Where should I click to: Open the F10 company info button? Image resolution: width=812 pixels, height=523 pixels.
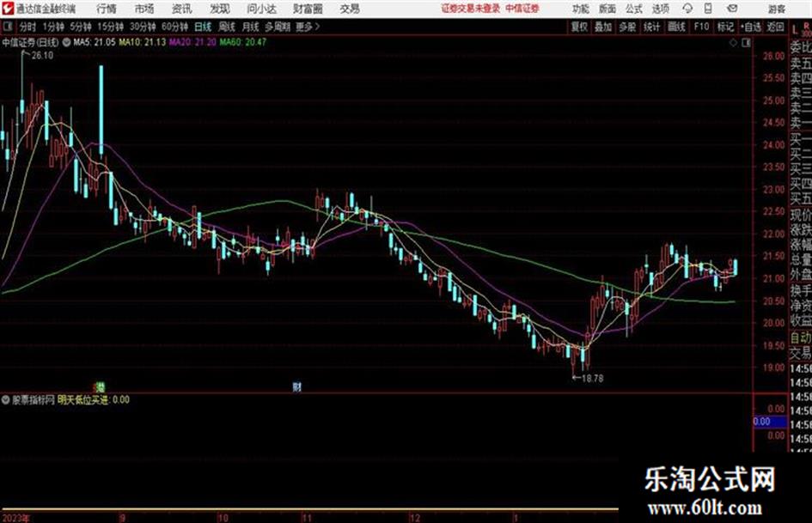pos(701,27)
